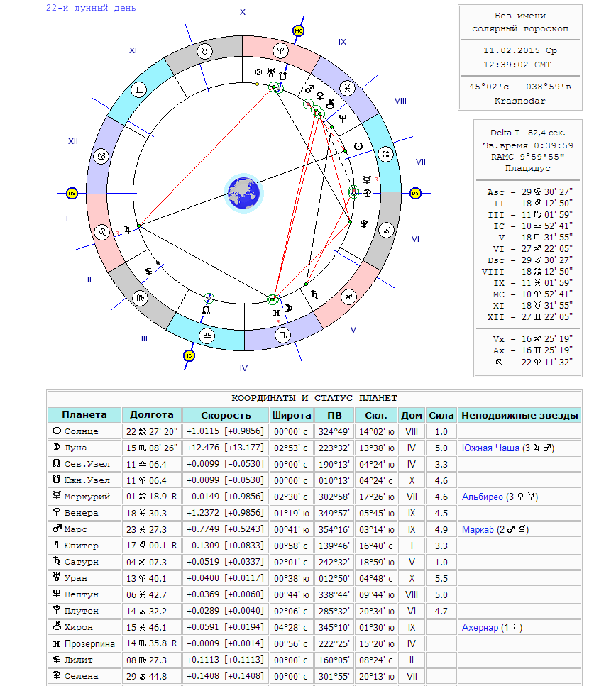616x686 pixels.
Task: Click the Pluto glyph inside the chart
Action: coord(364,224)
